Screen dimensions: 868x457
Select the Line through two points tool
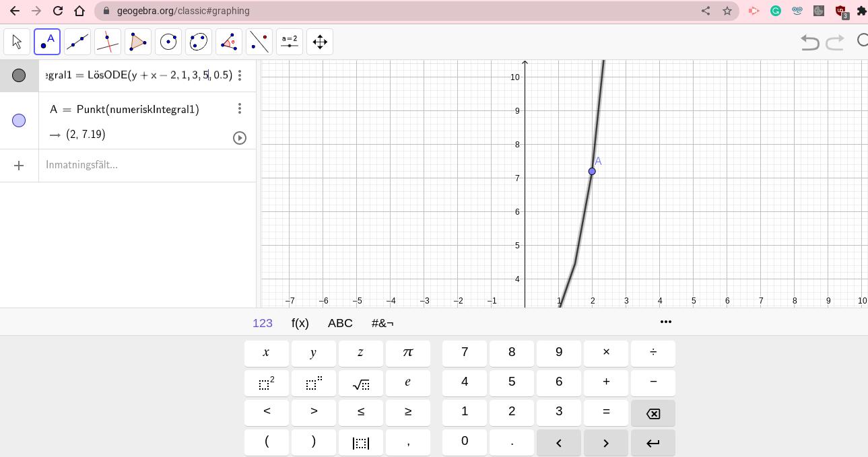[x=77, y=42]
